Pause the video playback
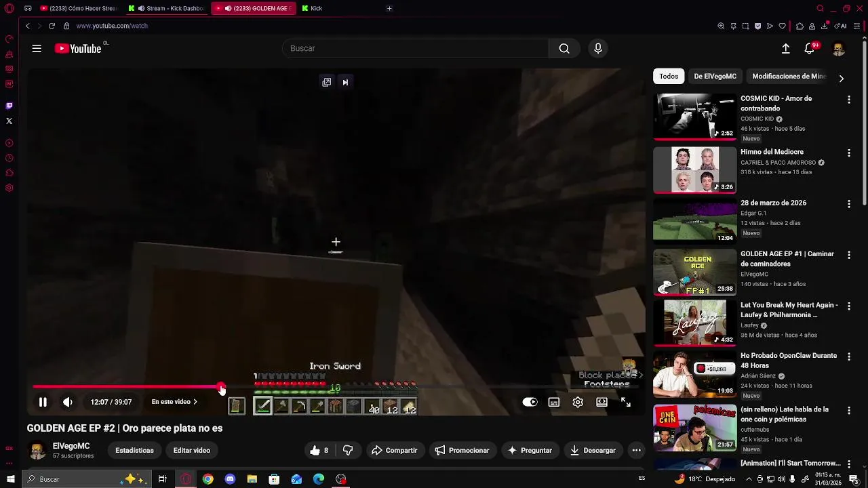The image size is (868, 488). coord(43,402)
